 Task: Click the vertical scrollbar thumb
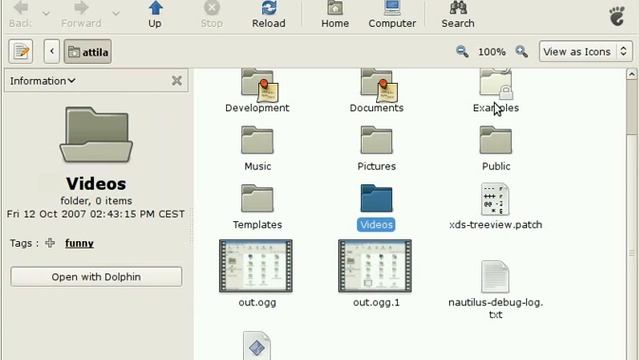click(x=631, y=107)
